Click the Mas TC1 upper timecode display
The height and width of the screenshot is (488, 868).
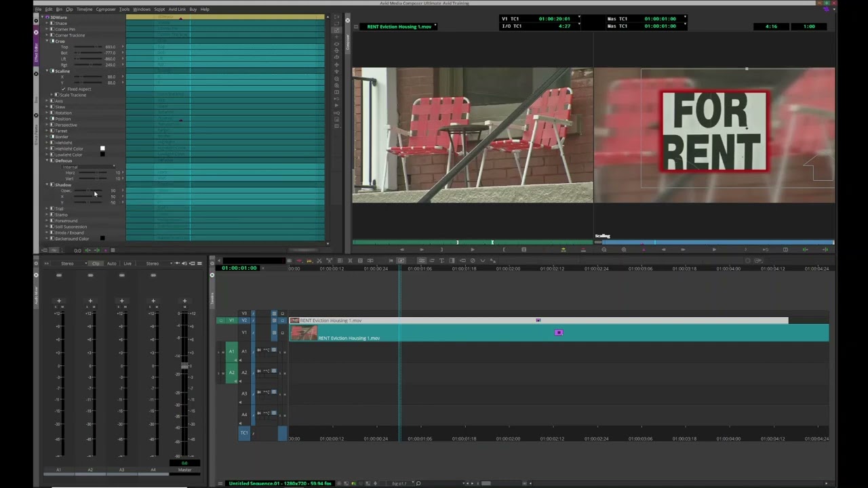646,19
